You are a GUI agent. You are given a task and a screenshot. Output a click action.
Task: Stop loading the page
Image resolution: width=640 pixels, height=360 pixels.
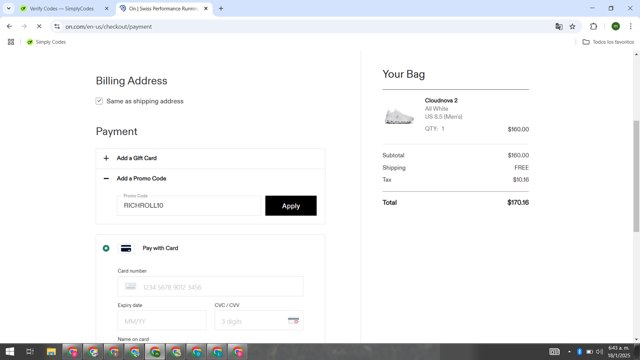click(39, 27)
